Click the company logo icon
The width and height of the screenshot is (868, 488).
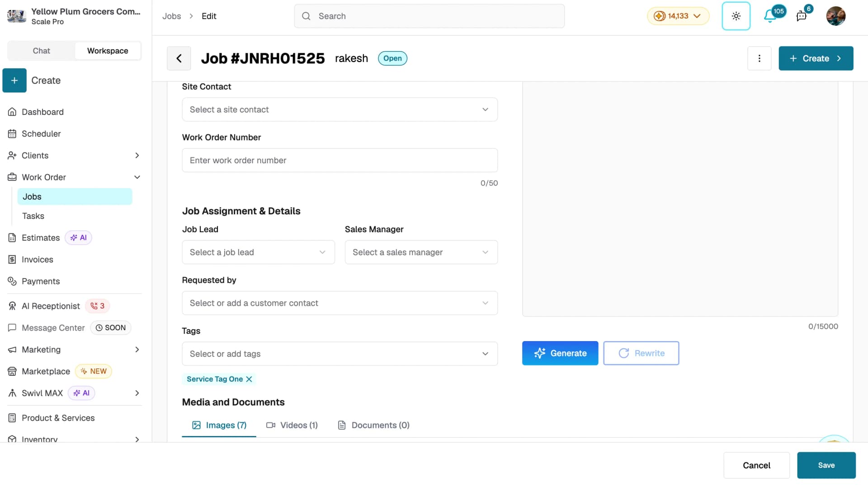tap(17, 16)
